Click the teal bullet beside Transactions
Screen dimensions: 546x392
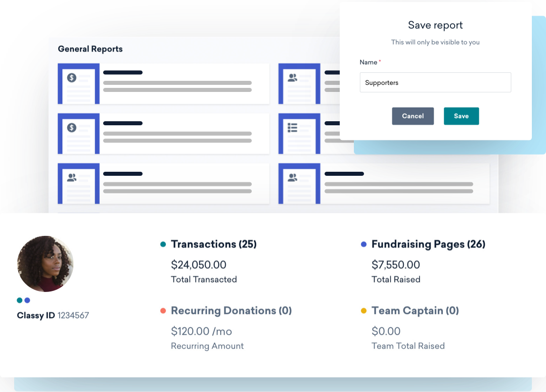point(163,243)
